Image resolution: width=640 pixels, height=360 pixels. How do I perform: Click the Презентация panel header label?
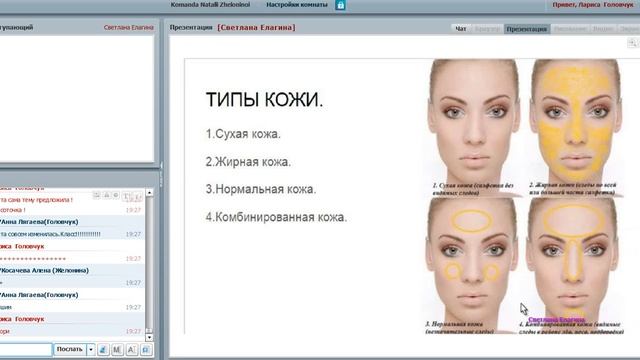click(191, 27)
